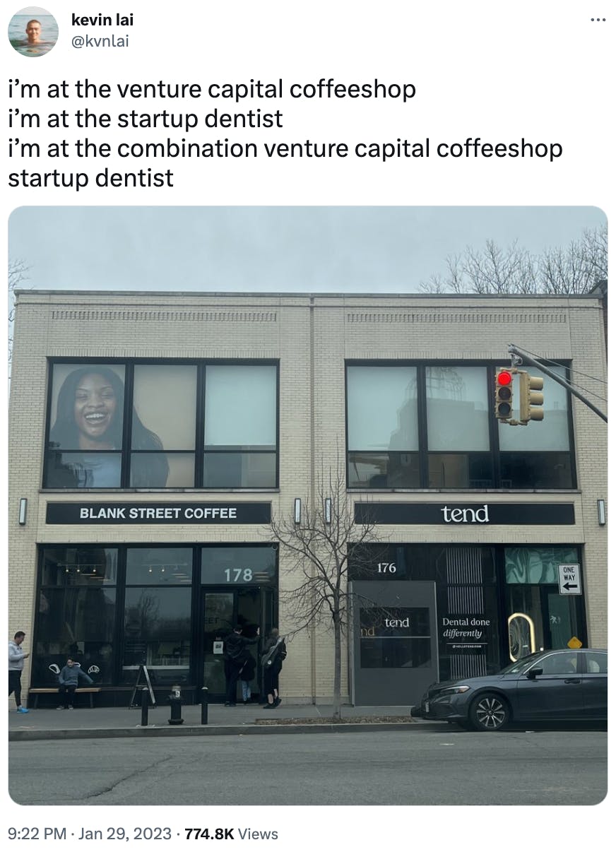Screen dimensions: 616x852
Task: Click the person sitting on the bench
Action: [x=69, y=682]
